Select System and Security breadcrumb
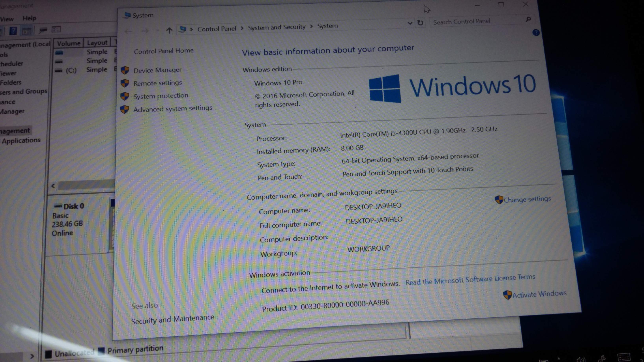Image resolution: width=644 pixels, height=362 pixels. click(x=276, y=27)
